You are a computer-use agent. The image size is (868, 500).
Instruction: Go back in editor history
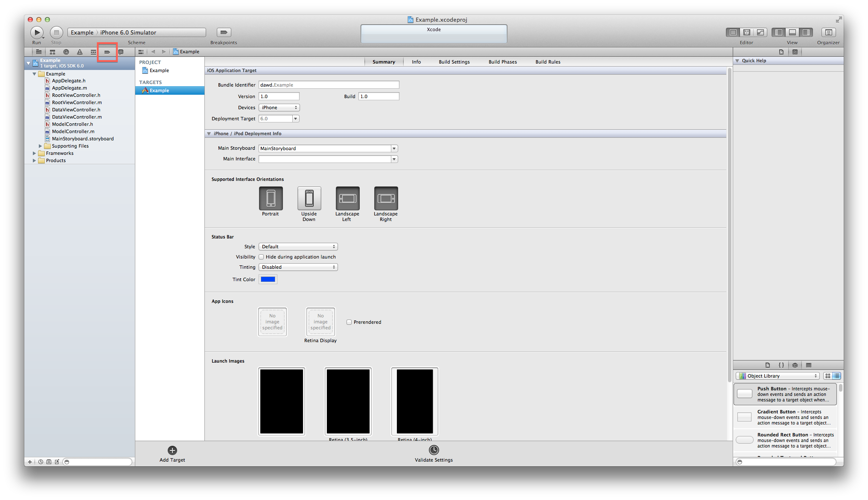(x=153, y=52)
